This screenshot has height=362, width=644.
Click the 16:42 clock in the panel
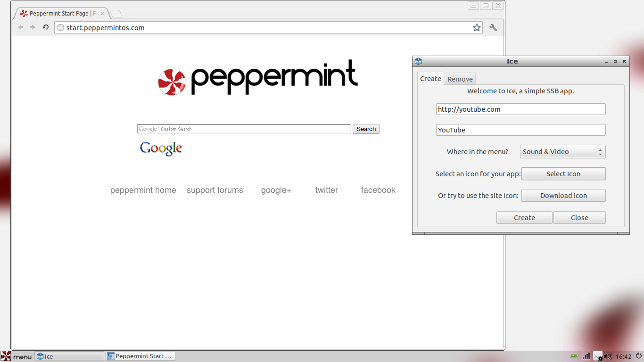[x=623, y=356]
